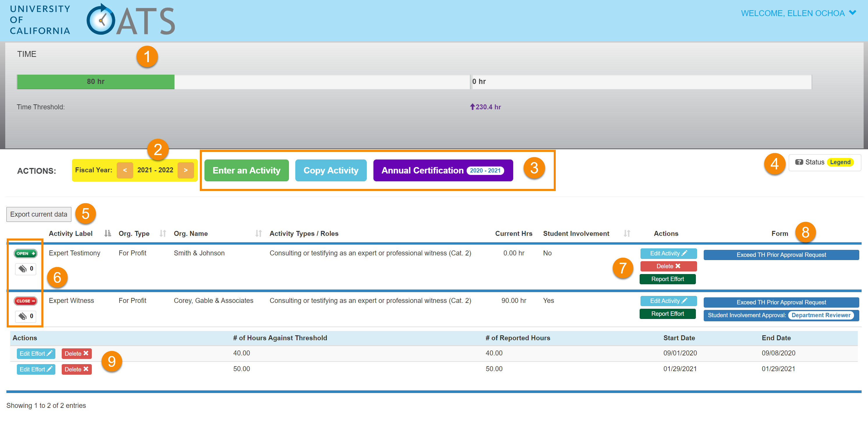Click the Activity Label column header
Screen dimensions: 868x421
tap(70, 234)
